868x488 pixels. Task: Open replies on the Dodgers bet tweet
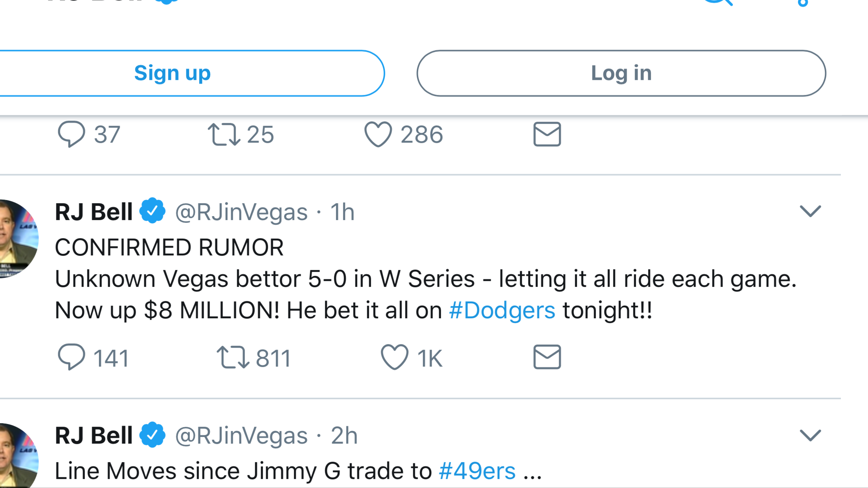(72, 357)
